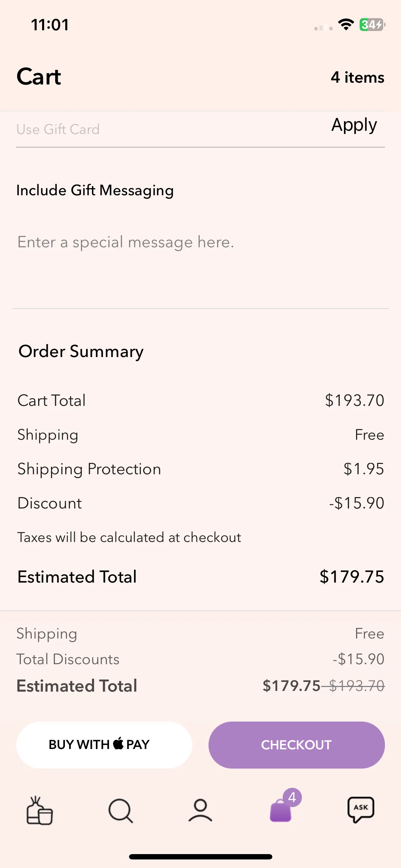
Task: Open the account profile icon
Action: click(200, 810)
